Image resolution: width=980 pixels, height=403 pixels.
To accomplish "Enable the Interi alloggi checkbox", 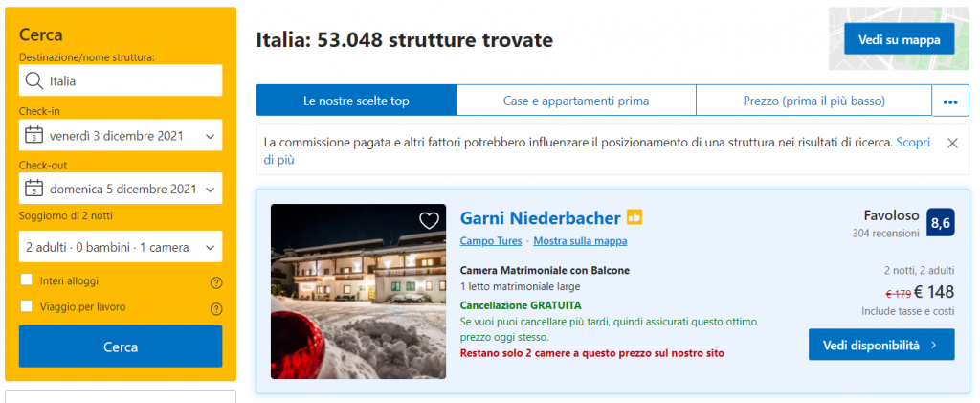I will coord(27,281).
